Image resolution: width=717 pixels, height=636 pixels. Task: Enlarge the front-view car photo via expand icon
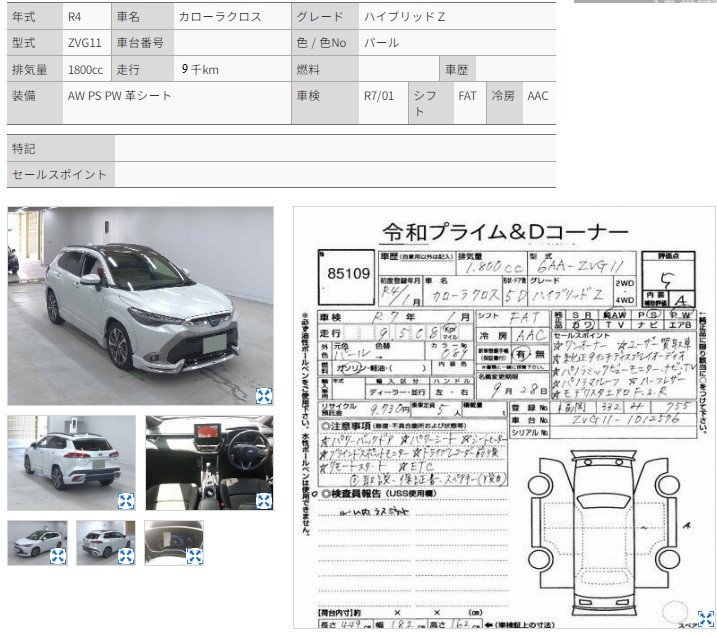pos(264,396)
